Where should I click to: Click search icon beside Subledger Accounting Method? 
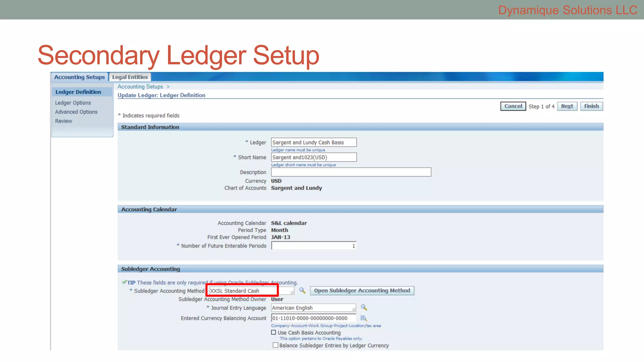[302, 290]
